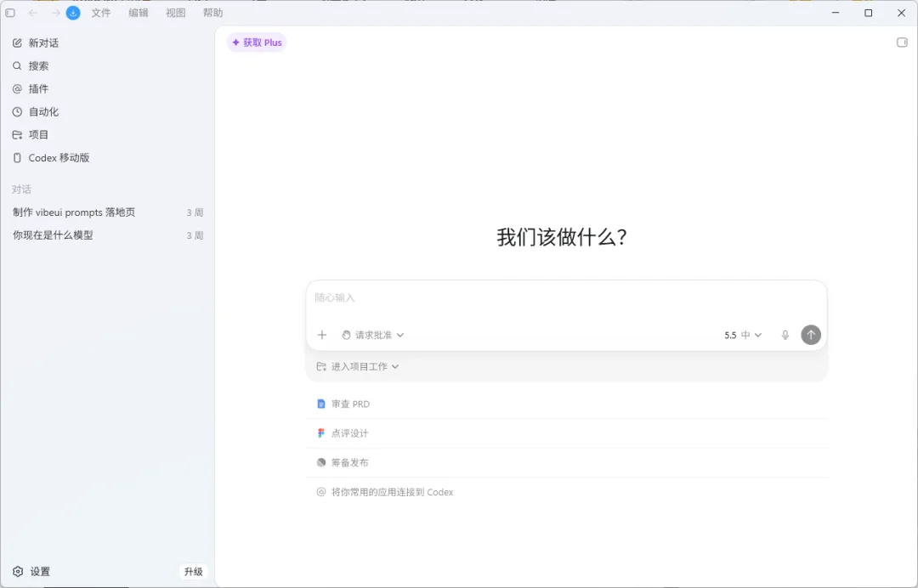Open the 文件 menu
Image resolution: width=918 pixels, height=588 pixels.
(100, 13)
